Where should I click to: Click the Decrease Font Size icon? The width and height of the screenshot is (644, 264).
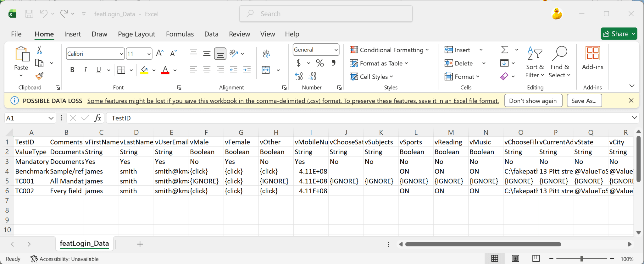click(x=173, y=54)
